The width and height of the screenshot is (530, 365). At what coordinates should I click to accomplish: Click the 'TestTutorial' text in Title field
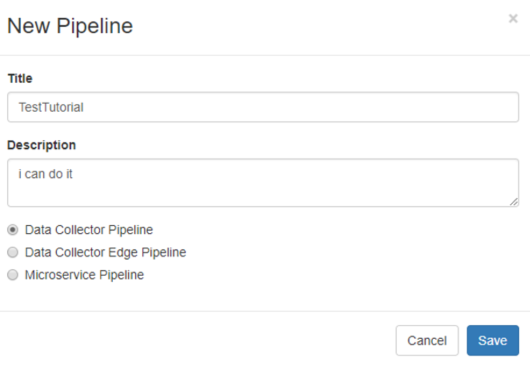click(x=51, y=107)
